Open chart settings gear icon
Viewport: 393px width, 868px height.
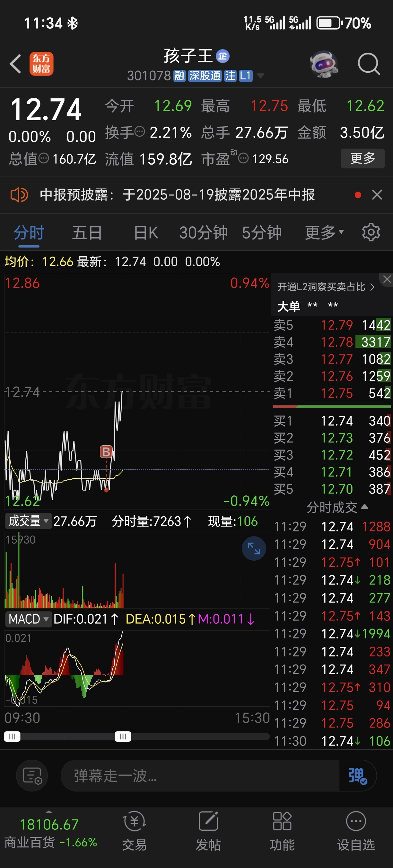click(x=371, y=232)
